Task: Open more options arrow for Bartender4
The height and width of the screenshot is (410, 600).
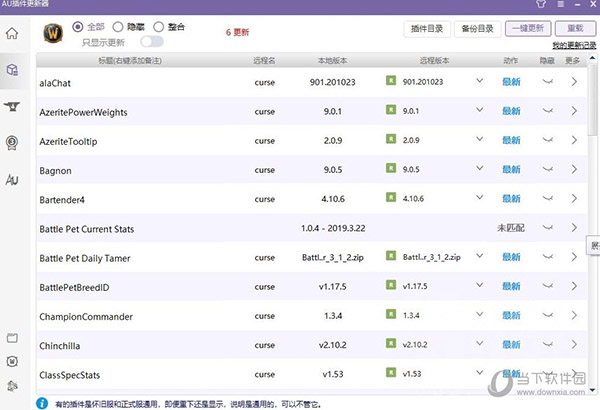Action: 574,198
